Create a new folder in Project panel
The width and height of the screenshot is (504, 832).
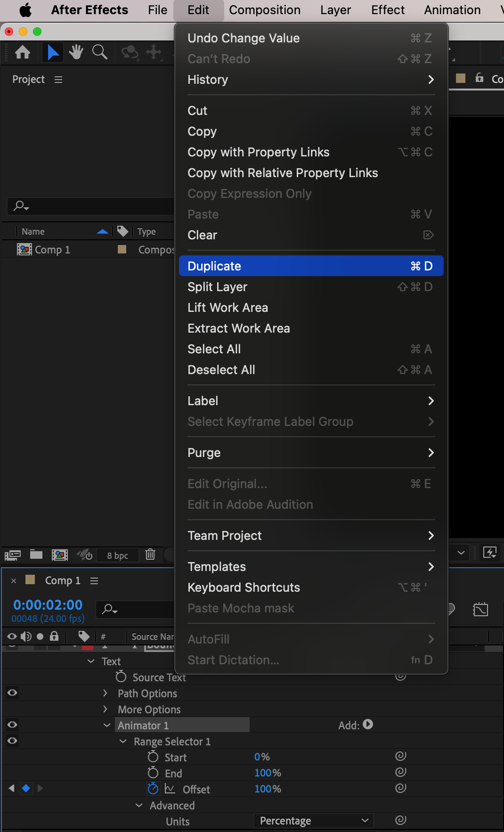pos(36,555)
